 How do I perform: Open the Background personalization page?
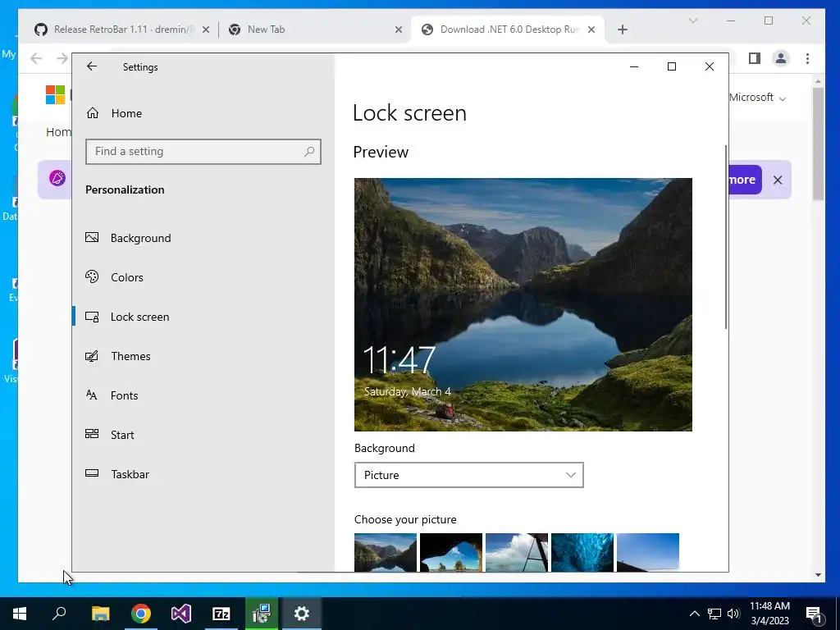[140, 238]
